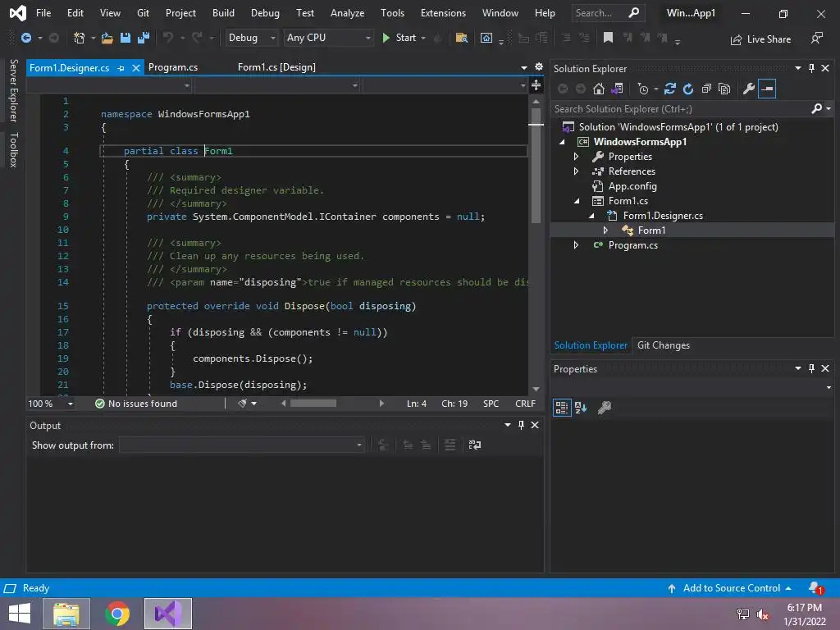This screenshot has height=630, width=840.
Task: Expand the References node
Action: point(576,171)
